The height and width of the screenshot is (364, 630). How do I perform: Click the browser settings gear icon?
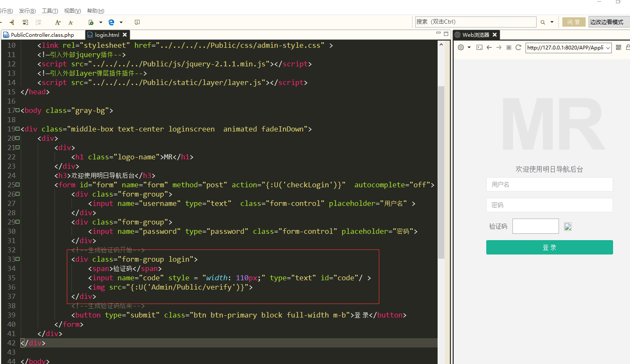[461, 47]
